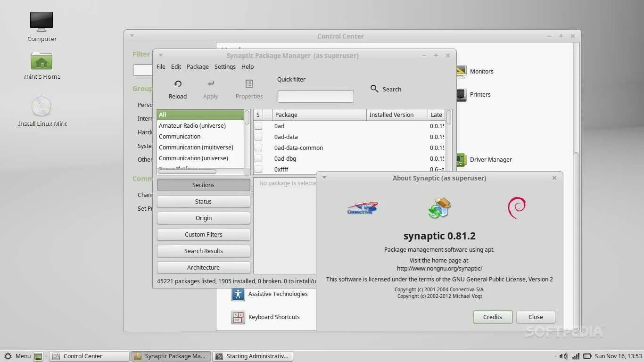Click the Debian swirl logo in About dialog
Screen dimensions: 644x362
(517, 208)
